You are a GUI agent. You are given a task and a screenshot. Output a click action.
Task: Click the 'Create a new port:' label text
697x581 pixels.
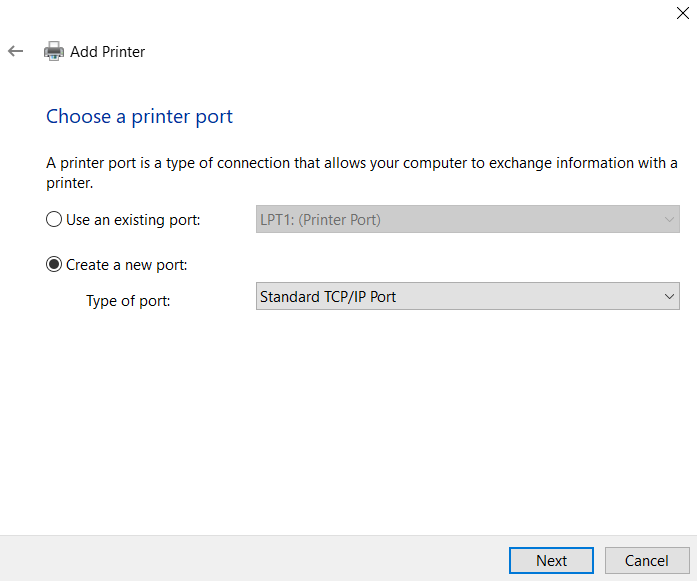pyautogui.click(x=127, y=265)
